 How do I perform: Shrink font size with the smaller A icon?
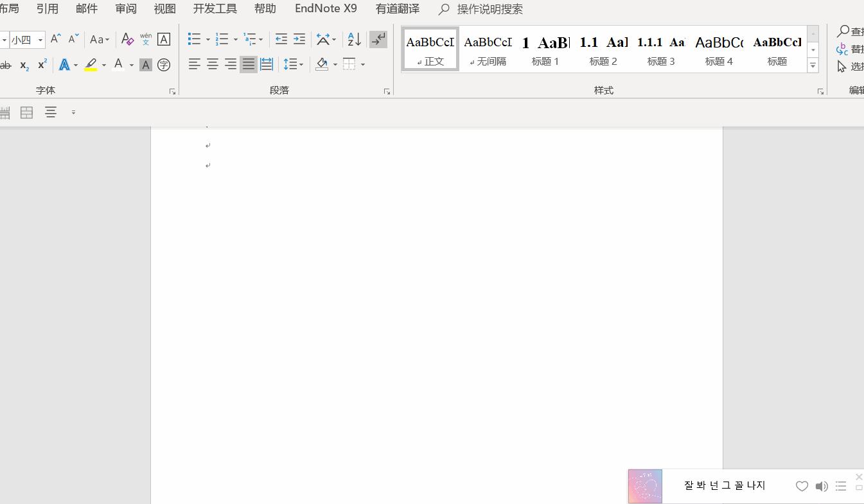click(x=73, y=39)
